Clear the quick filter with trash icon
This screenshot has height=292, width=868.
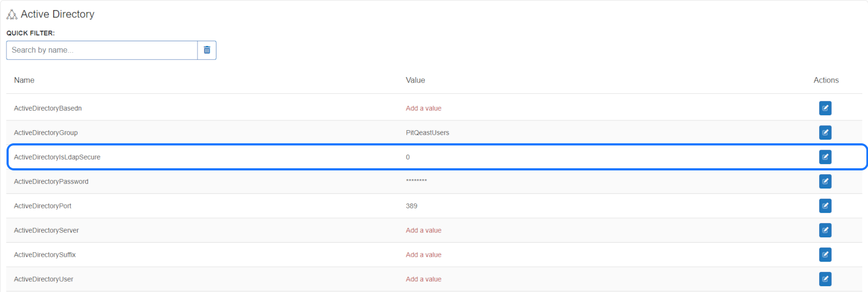207,50
